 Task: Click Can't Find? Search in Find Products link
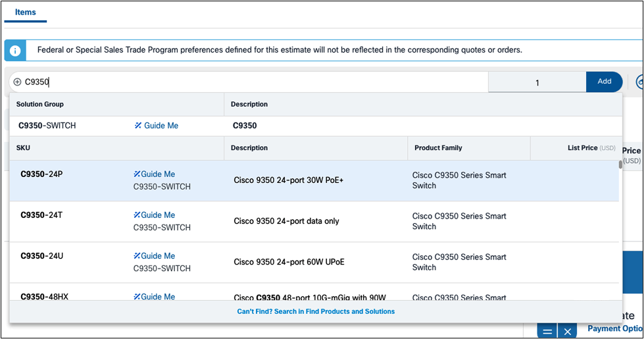point(316,311)
